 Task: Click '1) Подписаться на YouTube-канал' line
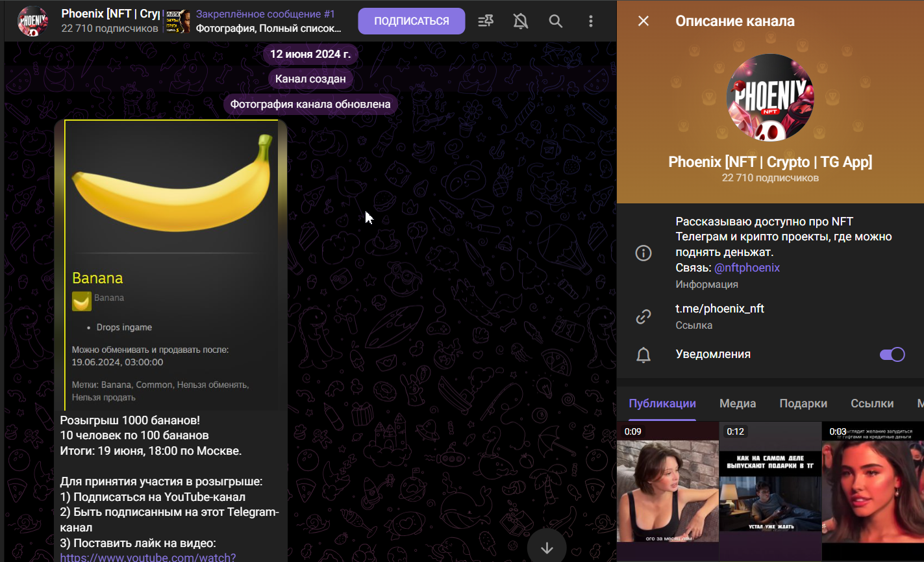click(x=153, y=497)
